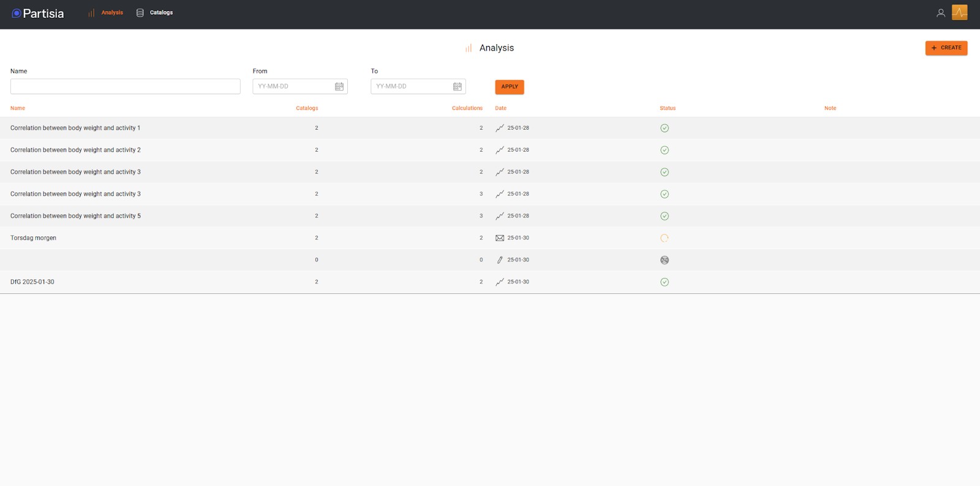Sort by the Status column header

668,108
